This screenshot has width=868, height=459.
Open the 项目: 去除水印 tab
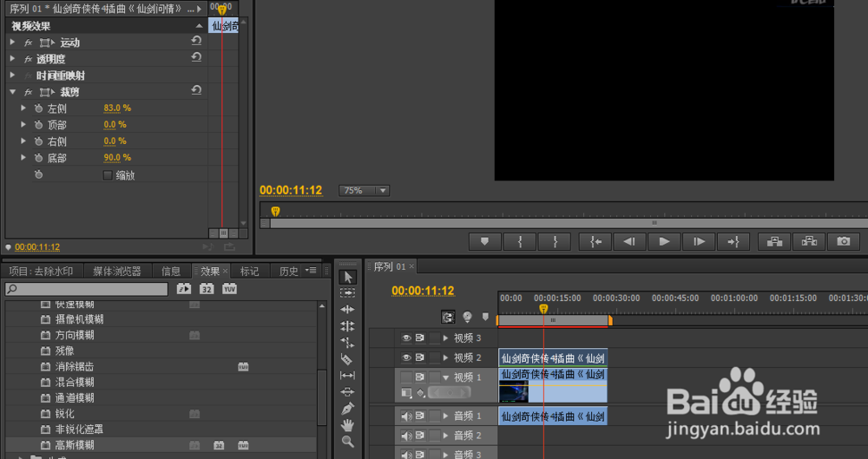point(41,272)
